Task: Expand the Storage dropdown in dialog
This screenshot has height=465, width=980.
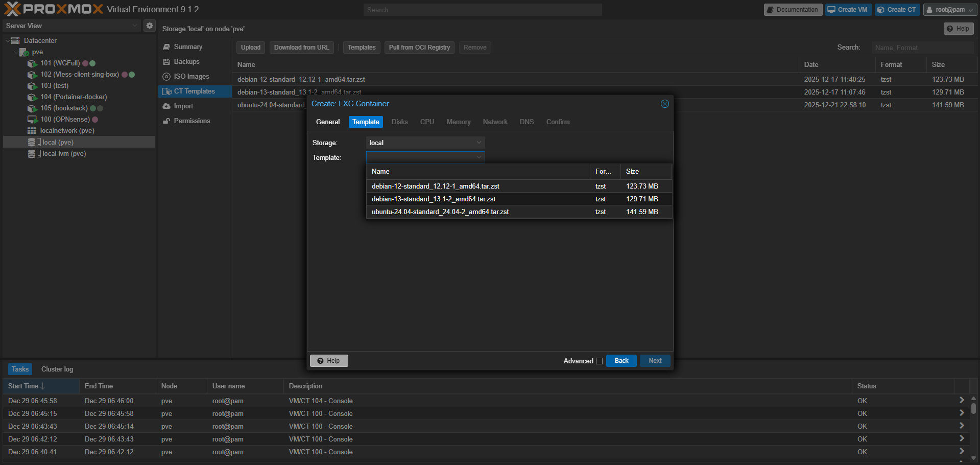Action: pos(479,143)
